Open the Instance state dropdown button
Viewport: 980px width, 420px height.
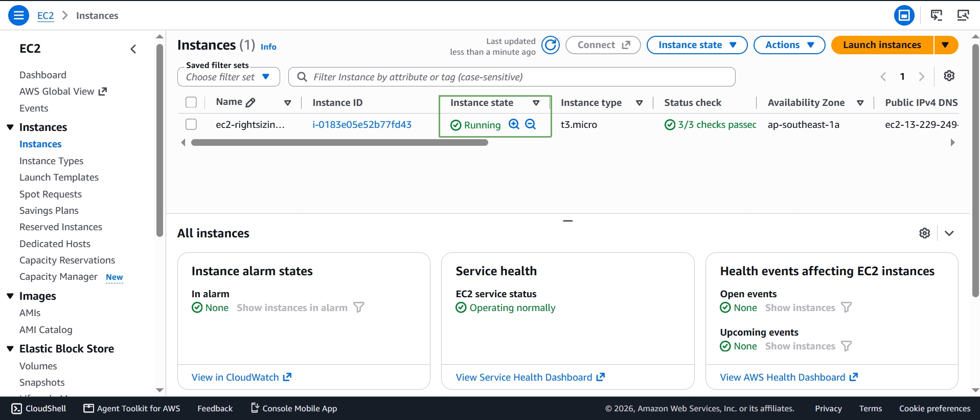point(697,45)
